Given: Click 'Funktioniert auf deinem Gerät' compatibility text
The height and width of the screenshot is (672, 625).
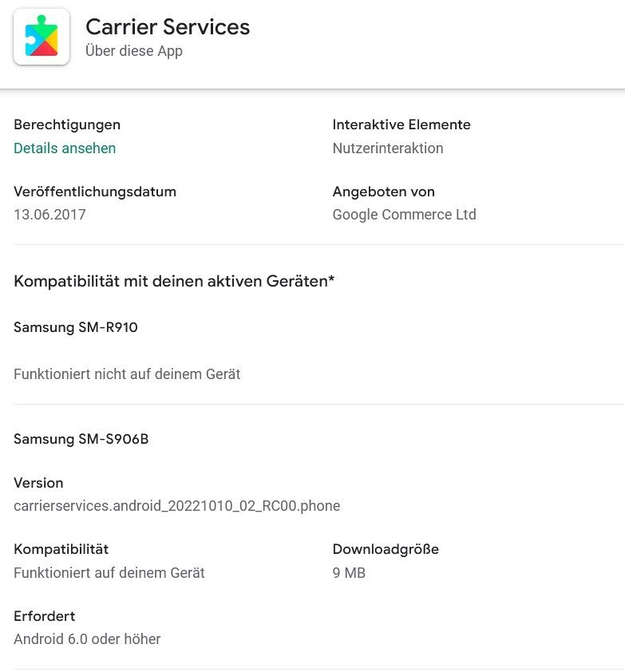Looking at the screenshot, I should pos(109,573).
